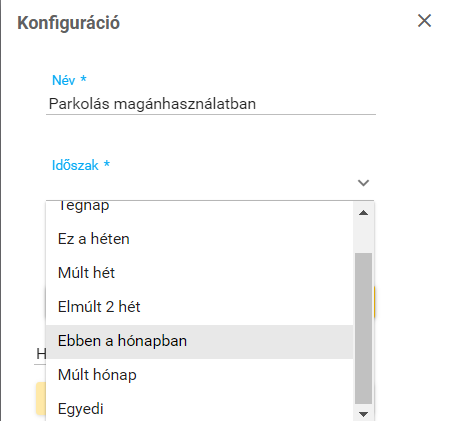The width and height of the screenshot is (451, 421).
Task: Choose Ez a héten from list
Action: click(x=199, y=239)
